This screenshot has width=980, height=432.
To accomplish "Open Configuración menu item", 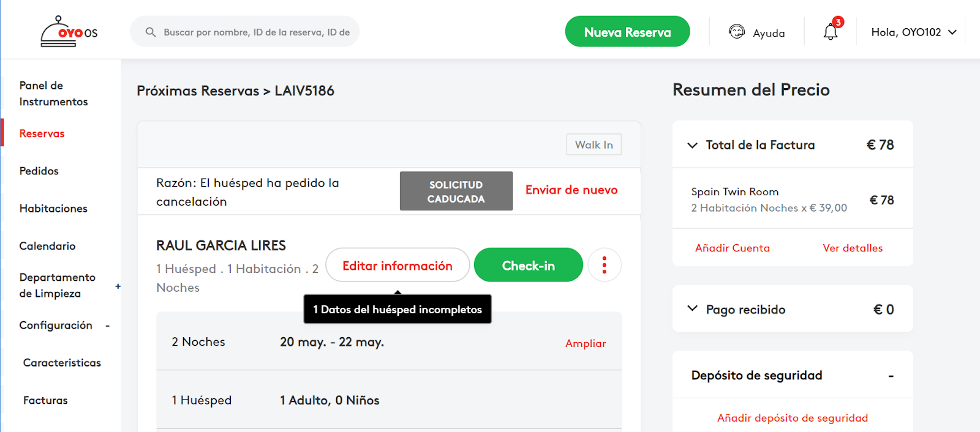I will click(56, 326).
